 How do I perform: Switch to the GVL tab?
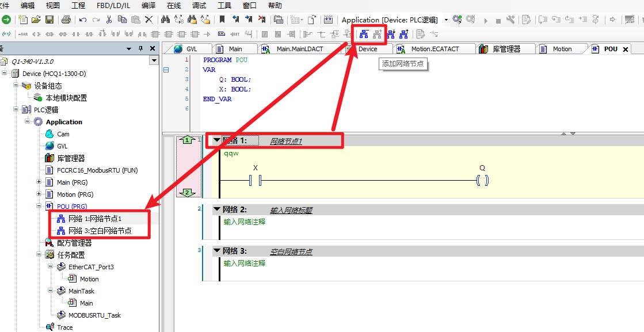191,49
